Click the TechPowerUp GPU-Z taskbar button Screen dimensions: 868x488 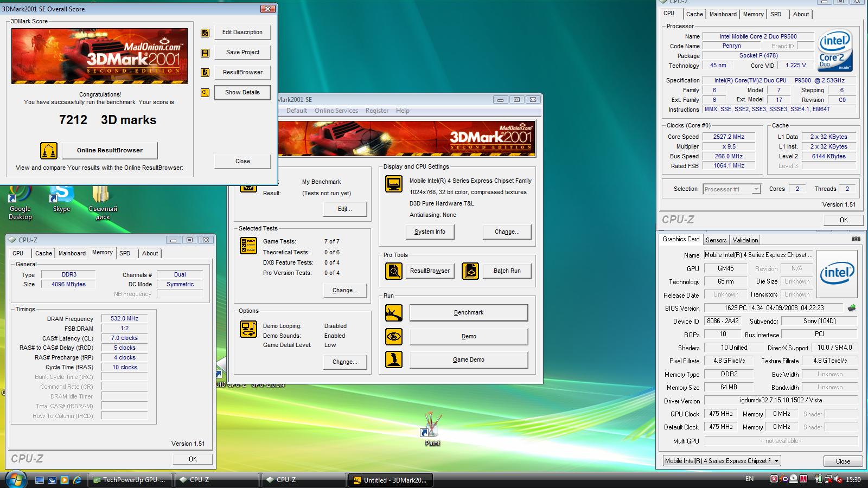point(131,480)
